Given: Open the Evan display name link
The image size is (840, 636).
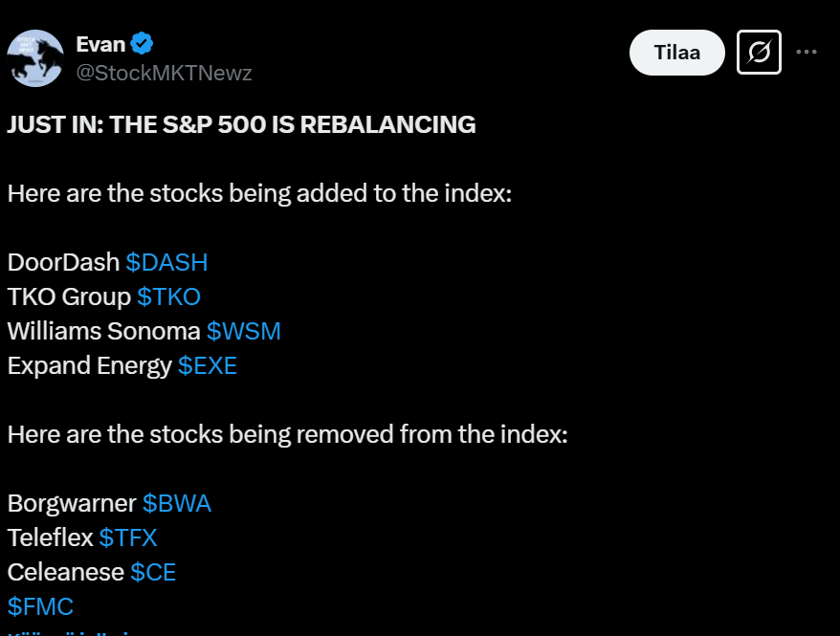Looking at the screenshot, I should click(x=100, y=44).
